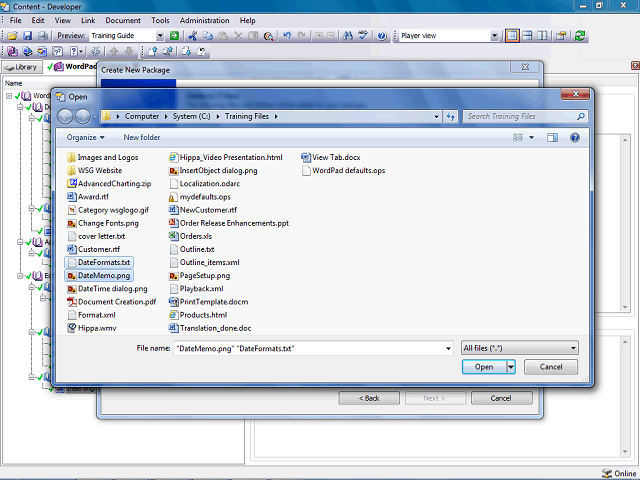Select Document Creation.pdf file

click(x=111, y=302)
